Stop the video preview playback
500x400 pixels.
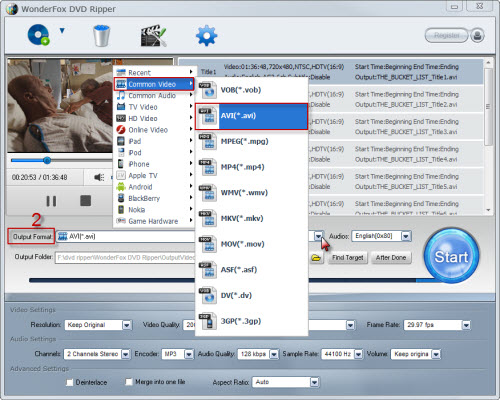[85, 201]
